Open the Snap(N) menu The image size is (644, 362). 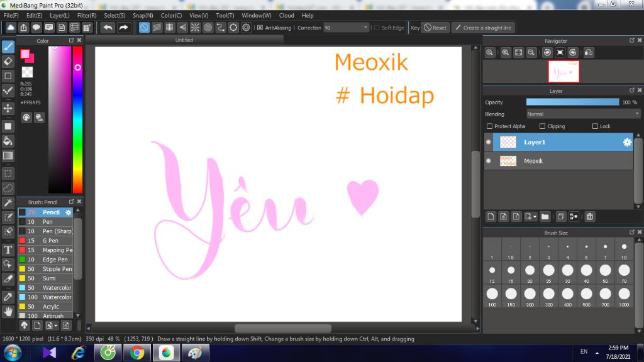(x=143, y=15)
